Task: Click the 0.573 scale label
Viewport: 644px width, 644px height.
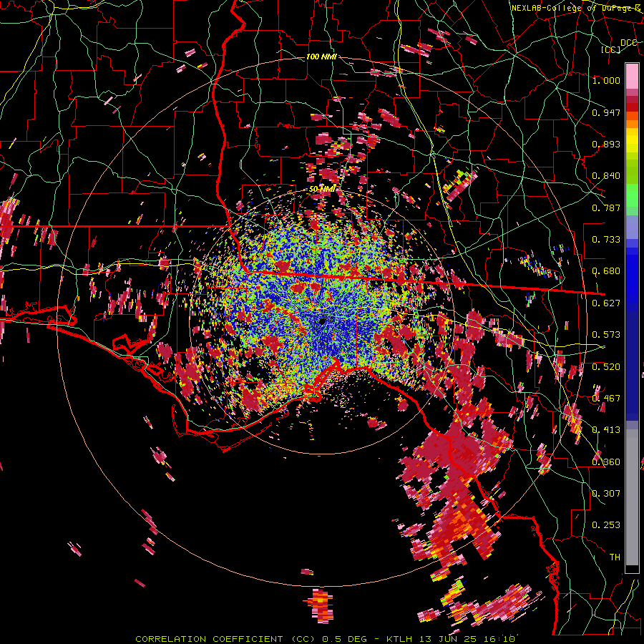Action: pos(606,335)
